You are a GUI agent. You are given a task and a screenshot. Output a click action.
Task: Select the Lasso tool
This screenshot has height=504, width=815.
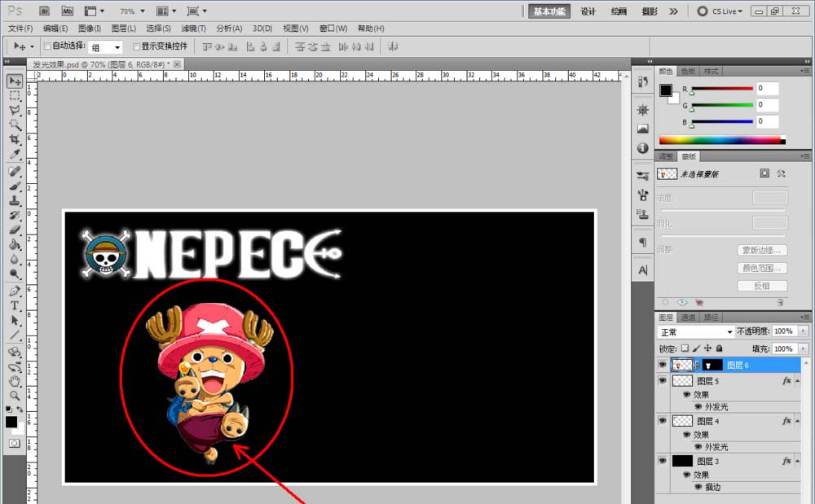15,110
